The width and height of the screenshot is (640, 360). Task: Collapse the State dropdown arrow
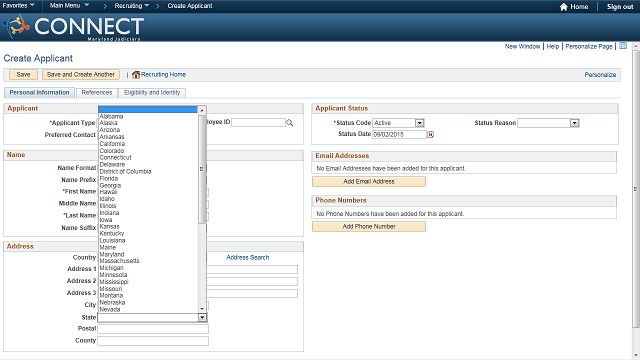click(x=202, y=318)
